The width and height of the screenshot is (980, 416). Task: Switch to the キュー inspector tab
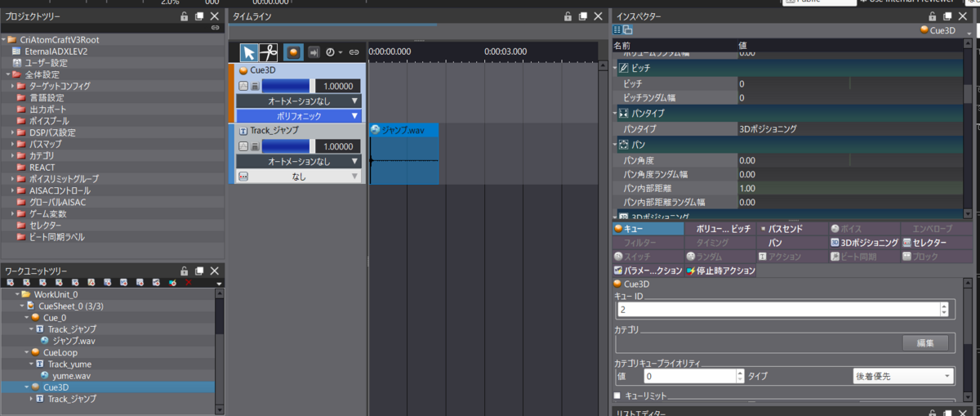[x=648, y=230]
